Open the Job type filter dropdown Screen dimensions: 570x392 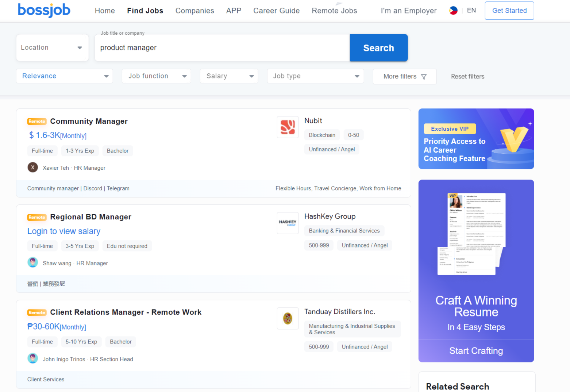click(315, 76)
